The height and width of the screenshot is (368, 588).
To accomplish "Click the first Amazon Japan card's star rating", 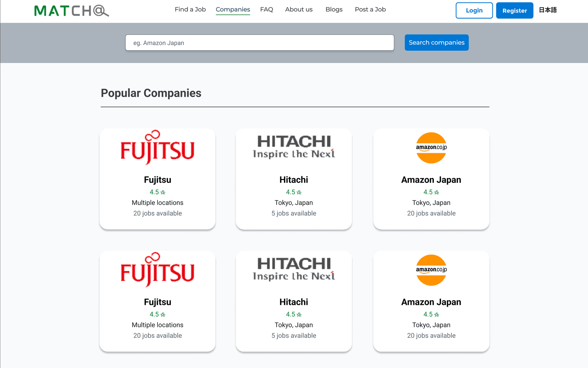I will coord(431,192).
